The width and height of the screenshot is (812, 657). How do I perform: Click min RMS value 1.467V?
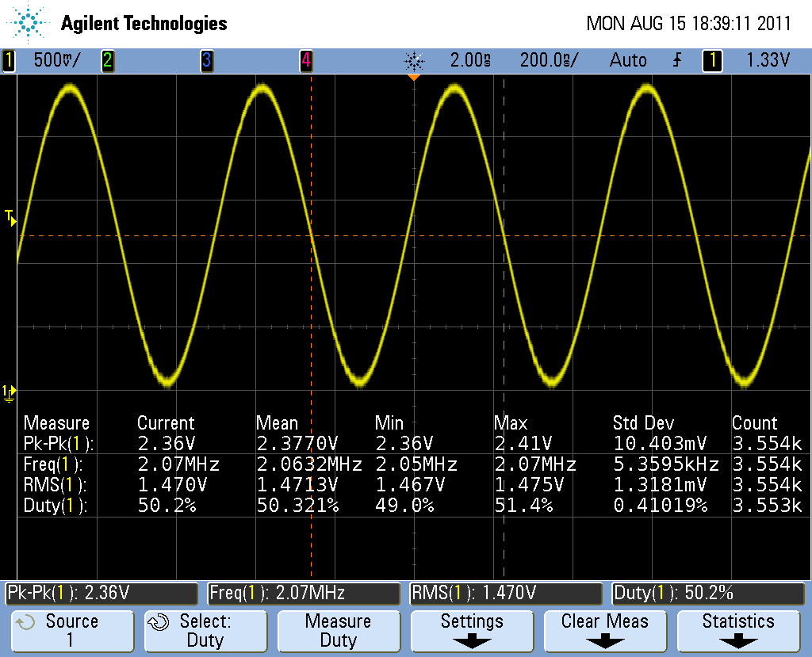[x=410, y=485]
